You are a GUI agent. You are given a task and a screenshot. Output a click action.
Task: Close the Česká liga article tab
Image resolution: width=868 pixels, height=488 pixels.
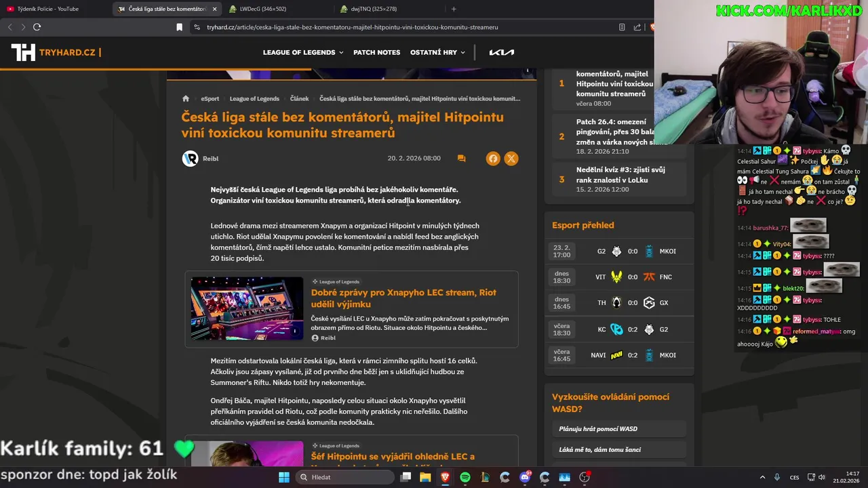(x=215, y=9)
